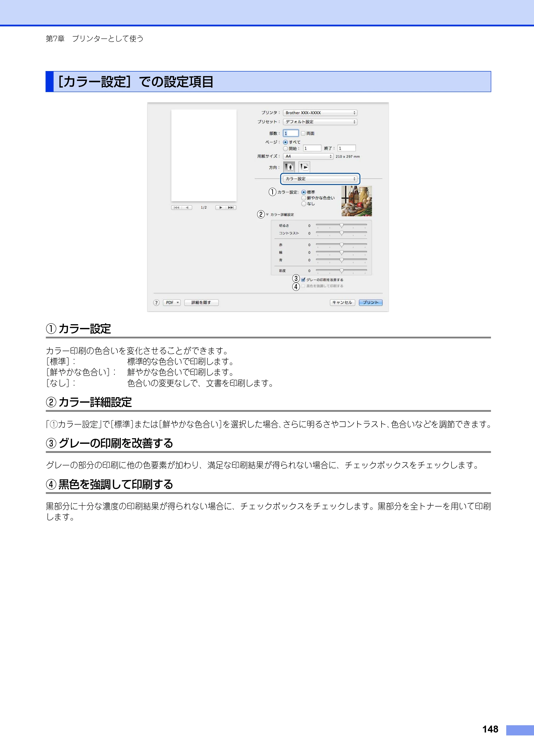The image size is (534, 756).
Task: Open the PDF dropdown menu
Action: pyautogui.click(x=172, y=303)
